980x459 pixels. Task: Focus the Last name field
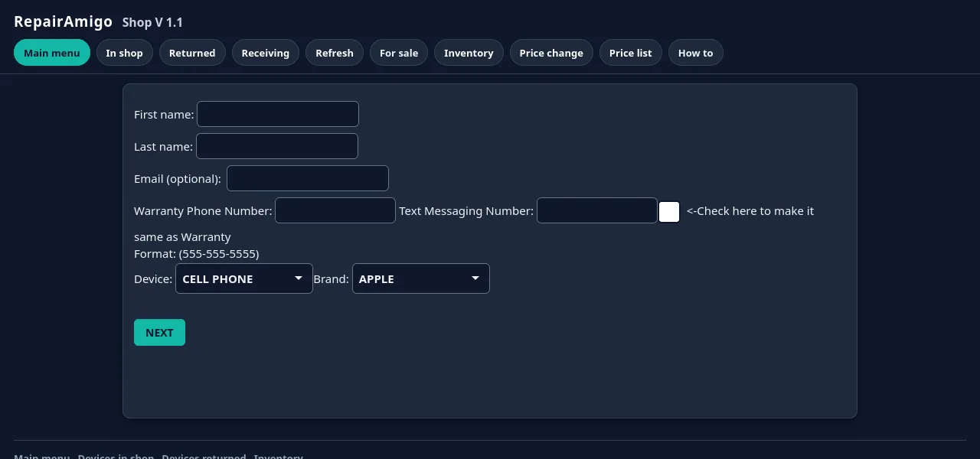[277, 146]
